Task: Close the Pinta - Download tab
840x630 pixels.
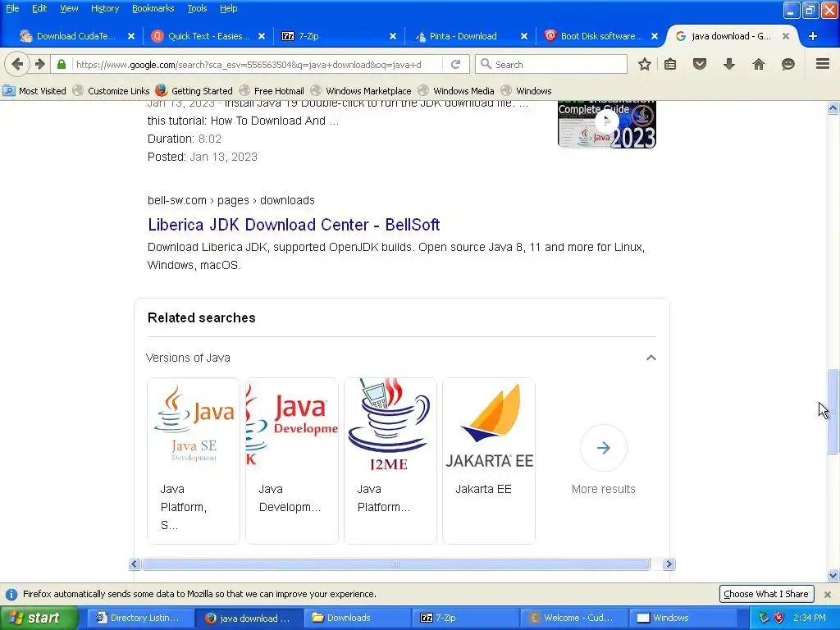Action: (x=524, y=36)
